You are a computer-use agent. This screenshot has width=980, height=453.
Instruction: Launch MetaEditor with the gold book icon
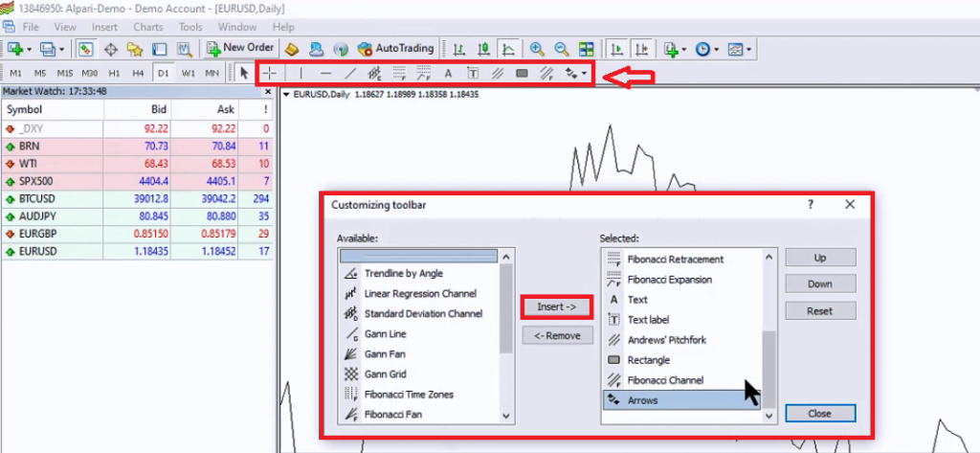point(291,49)
